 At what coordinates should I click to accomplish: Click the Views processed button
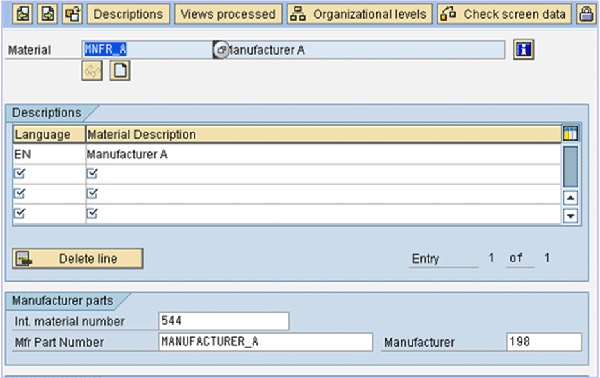(228, 14)
